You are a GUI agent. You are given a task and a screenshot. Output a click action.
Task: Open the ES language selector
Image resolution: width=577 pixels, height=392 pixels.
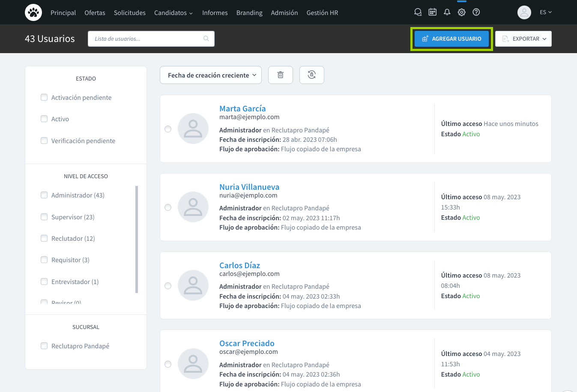pos(545,12)
